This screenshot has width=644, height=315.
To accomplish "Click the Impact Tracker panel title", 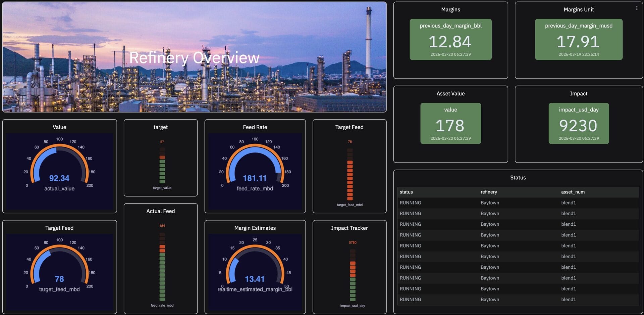I will [x=349, y=228].
